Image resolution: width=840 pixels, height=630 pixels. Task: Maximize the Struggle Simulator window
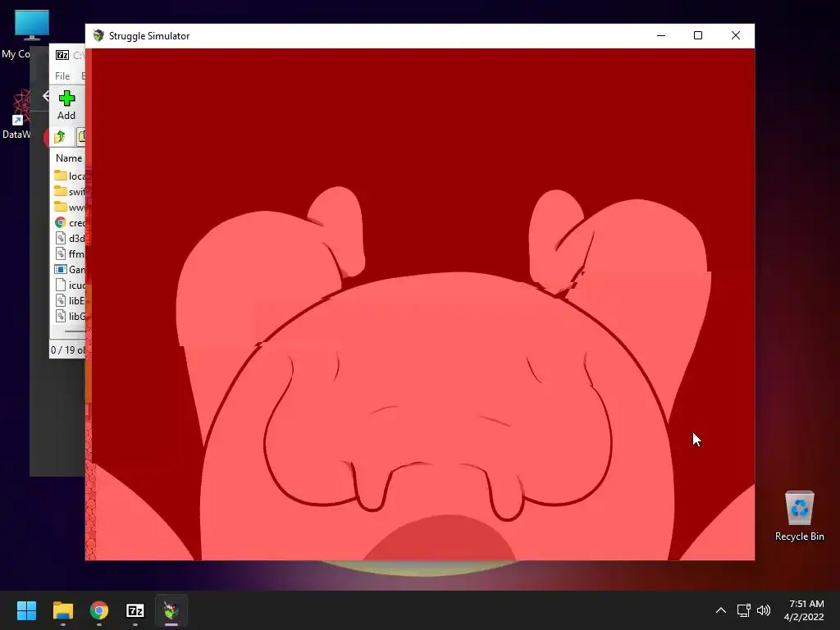coord(697,35)
